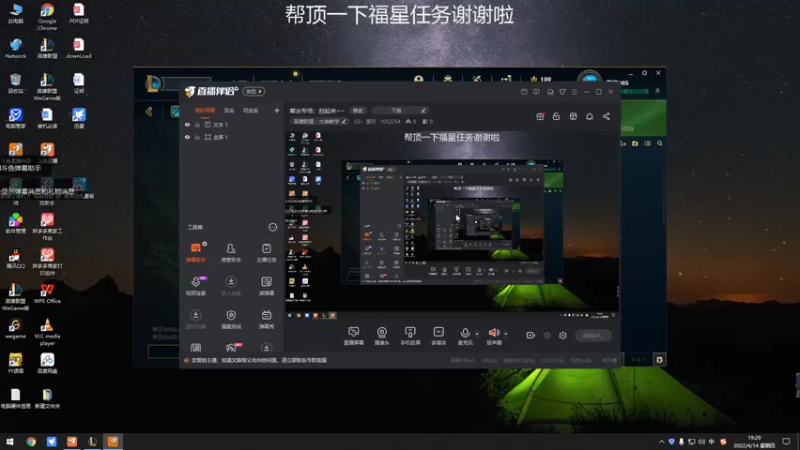
Task: Open WPS Office desktop icon
Action: click(47, 294)
